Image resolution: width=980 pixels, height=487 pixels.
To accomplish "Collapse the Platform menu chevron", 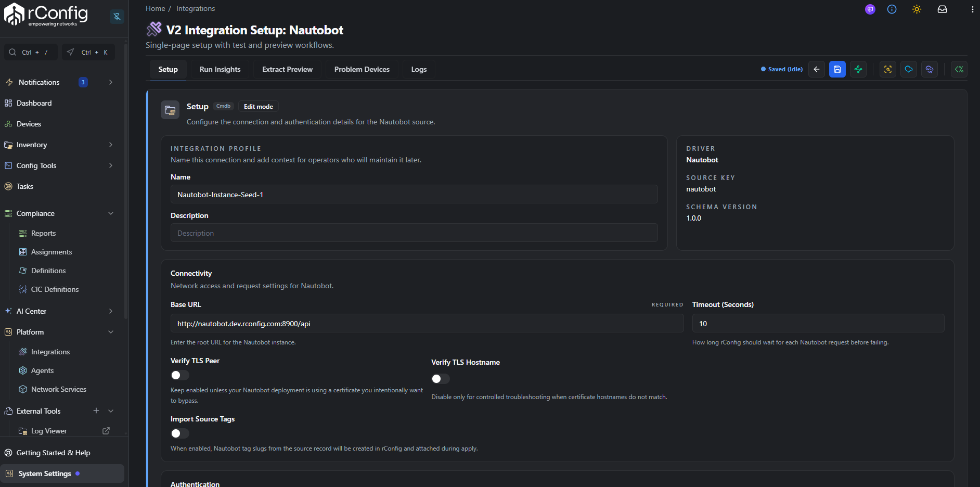I will 111,332.
